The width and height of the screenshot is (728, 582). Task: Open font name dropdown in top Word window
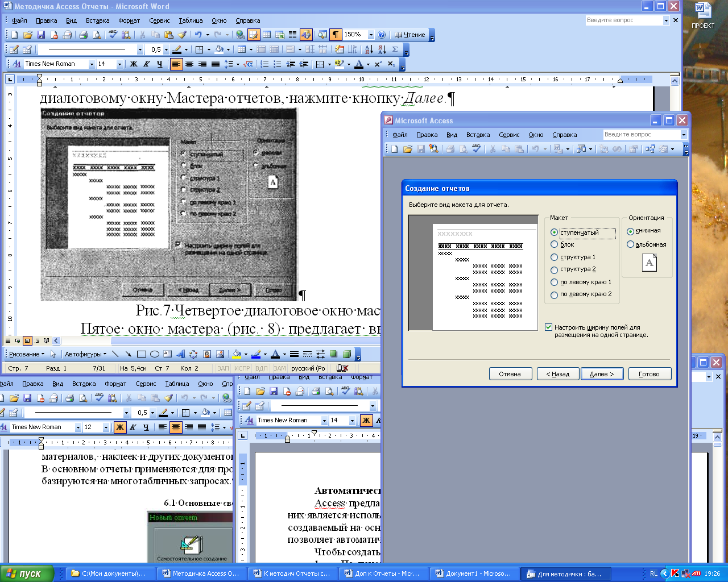point(92,64)
